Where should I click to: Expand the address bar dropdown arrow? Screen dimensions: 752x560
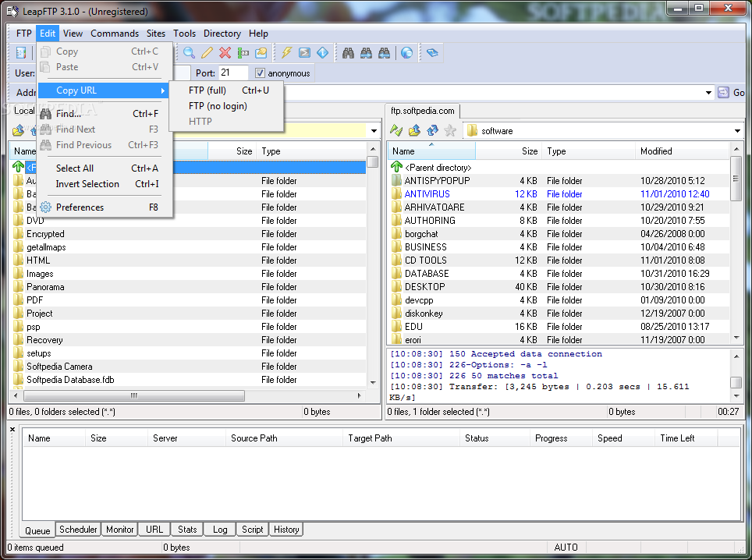click(708, 93)
